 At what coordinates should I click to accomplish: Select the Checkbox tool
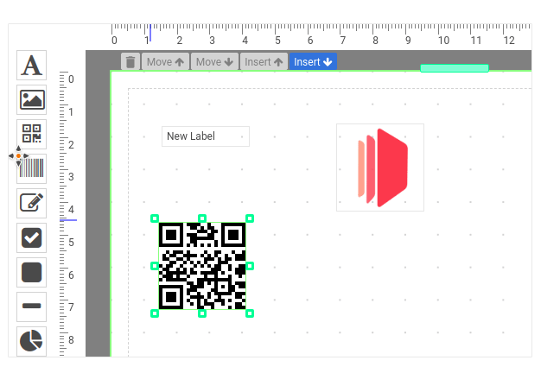pos(31,238)
